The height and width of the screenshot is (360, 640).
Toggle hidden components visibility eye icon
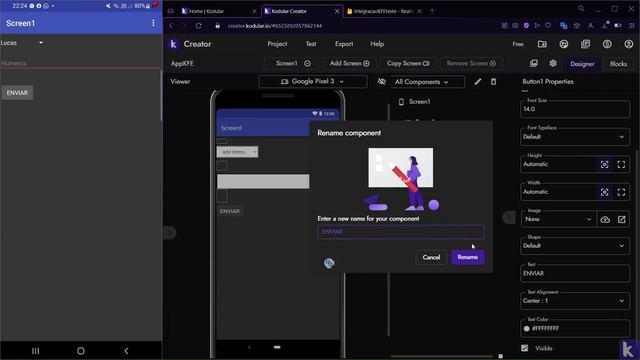(x=381, y=82)
